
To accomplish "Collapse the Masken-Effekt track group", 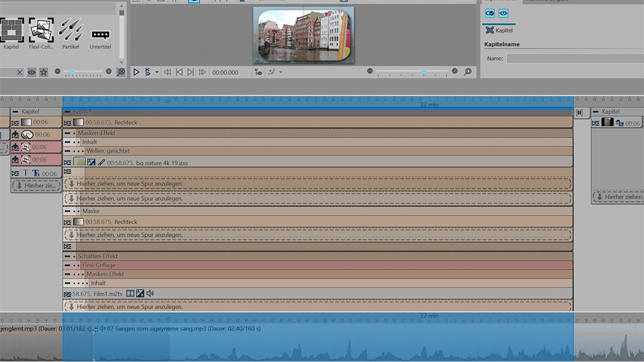I will tap(67, 133).
